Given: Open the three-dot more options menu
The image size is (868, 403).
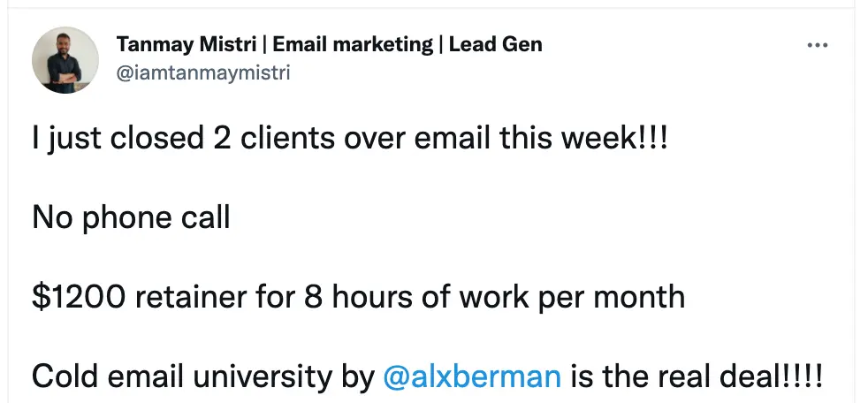Looking at the screenshot, I should tap(818, 45).
